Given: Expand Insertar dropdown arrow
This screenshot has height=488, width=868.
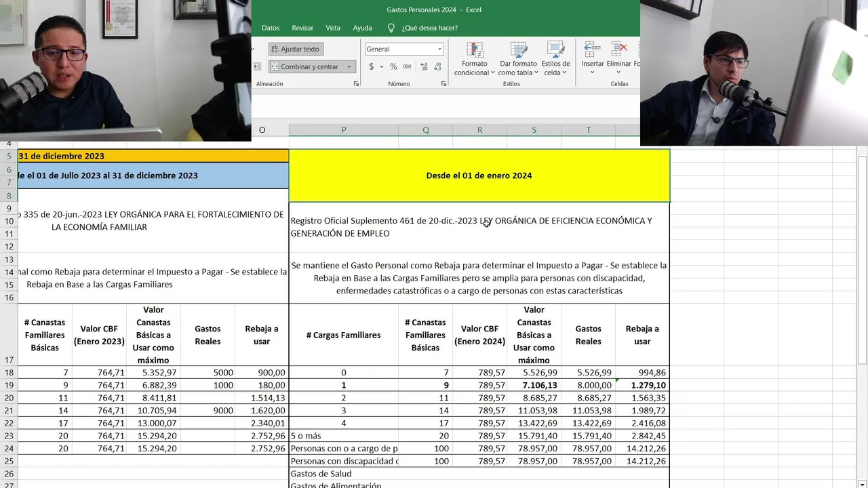Looking at the screenshot, I should [x=592, y=73].
